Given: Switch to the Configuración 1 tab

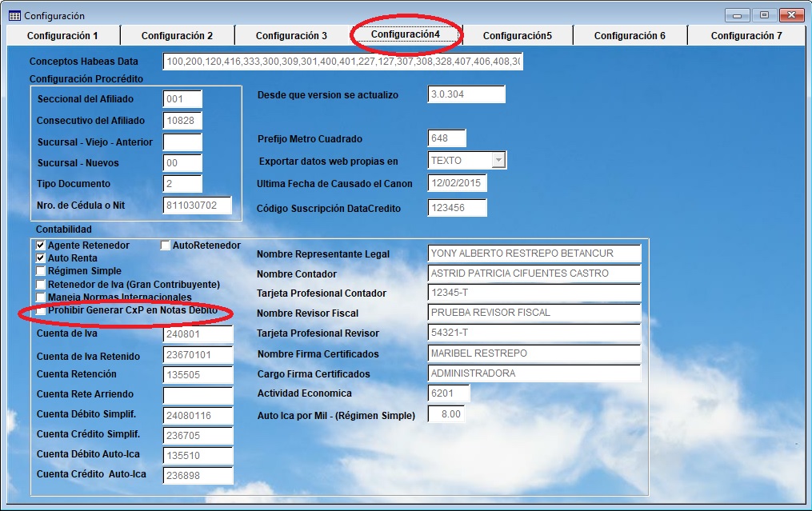Looking at the screenshot, I should [62, 36].
